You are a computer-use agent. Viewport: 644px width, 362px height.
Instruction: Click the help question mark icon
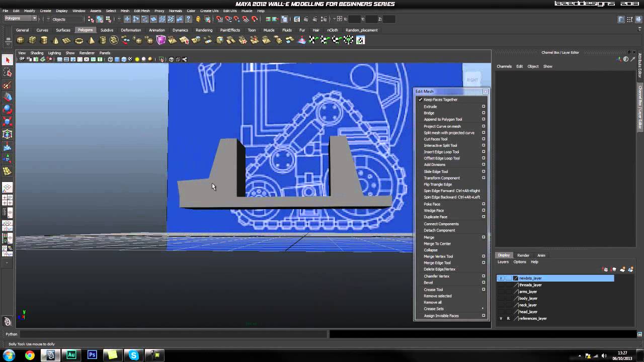(189, 19)
